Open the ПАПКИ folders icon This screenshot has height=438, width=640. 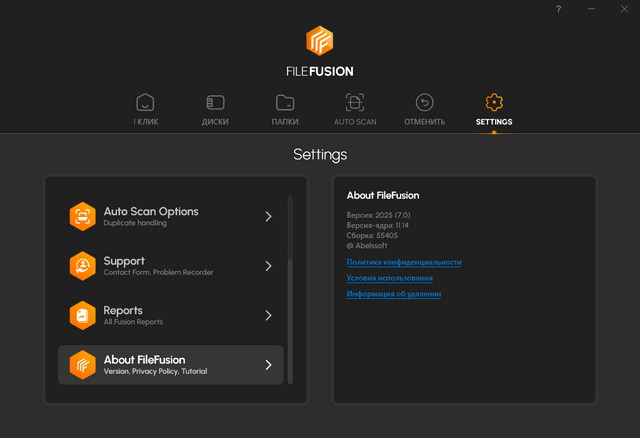[285, 103]
